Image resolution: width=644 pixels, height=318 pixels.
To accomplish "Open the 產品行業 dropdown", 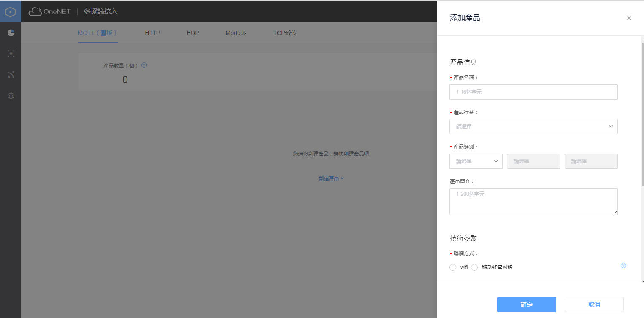I will coord(533,127).
